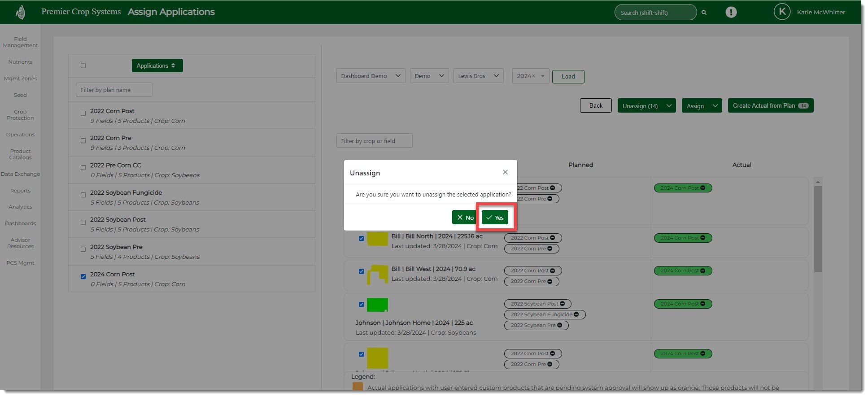Viewport: 868px width, 397px height.
Task: Open the alert notification icon
Action: point(731,13)
